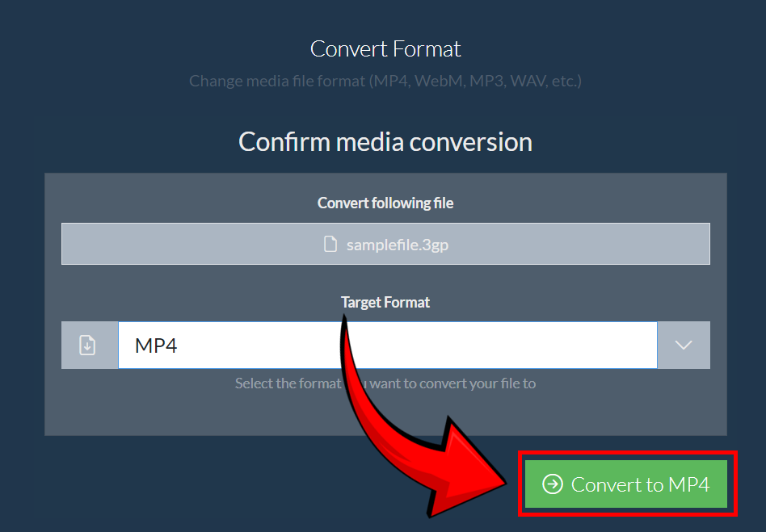
Task: Click Convert to MP4
Action: pos(627,484)
